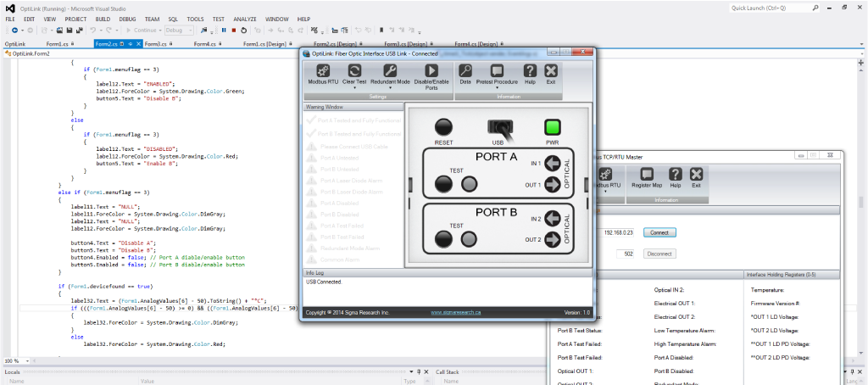Click the black Port A TEST button
The height and width of the screenshot is (385, 868).
443,184
